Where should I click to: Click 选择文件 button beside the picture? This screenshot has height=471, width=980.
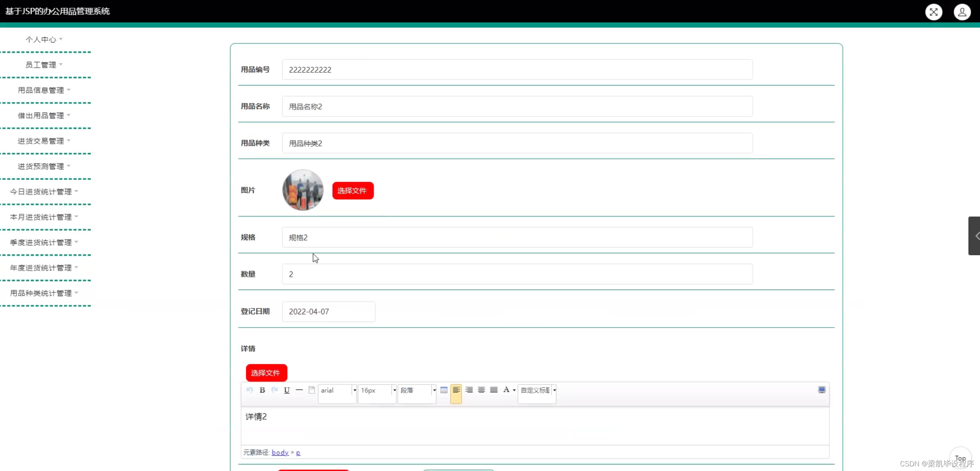tap(352, 191)
